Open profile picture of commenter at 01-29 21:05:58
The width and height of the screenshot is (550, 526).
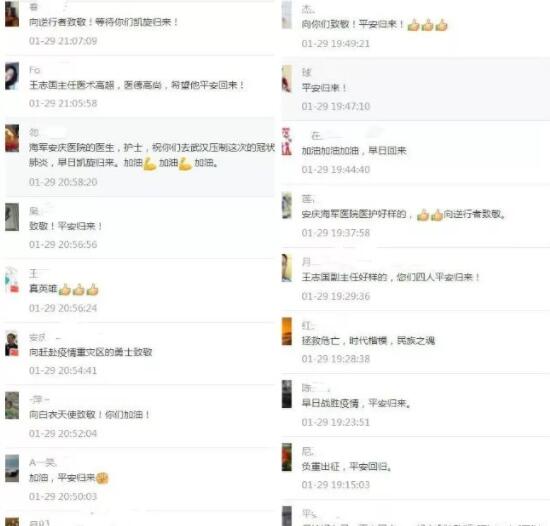[x=12, y=76]
